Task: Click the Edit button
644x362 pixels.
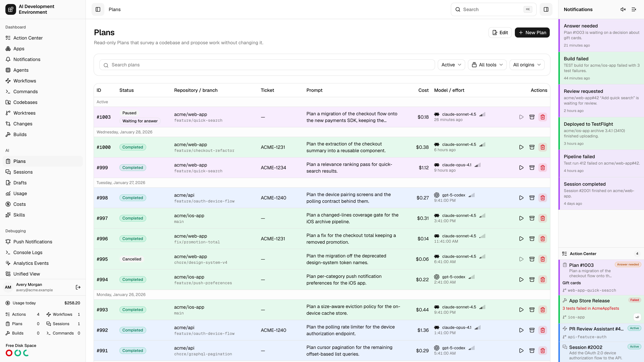Action: coord(500,33)
